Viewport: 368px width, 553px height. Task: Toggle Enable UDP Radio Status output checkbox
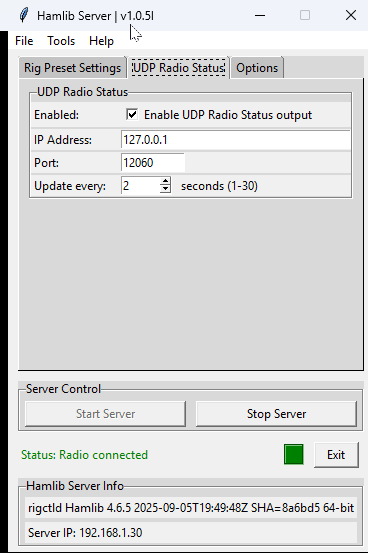click(x=132, y=115)
